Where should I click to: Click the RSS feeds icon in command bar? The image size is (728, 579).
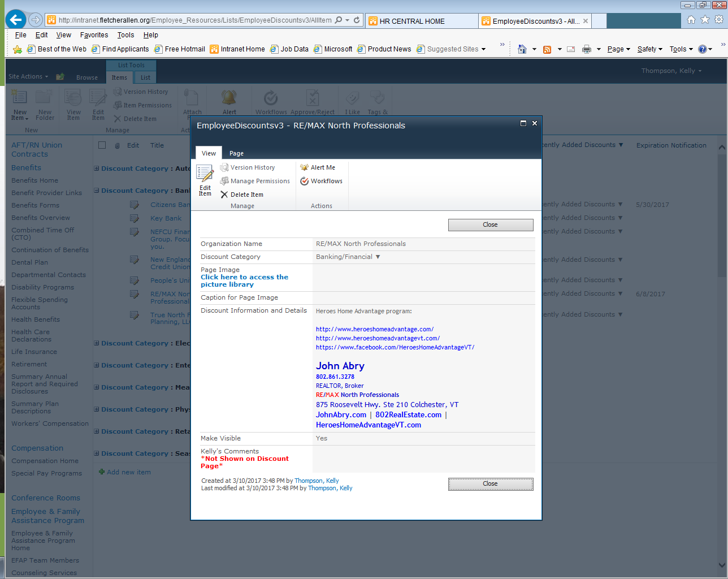click(x=547, y=49)
